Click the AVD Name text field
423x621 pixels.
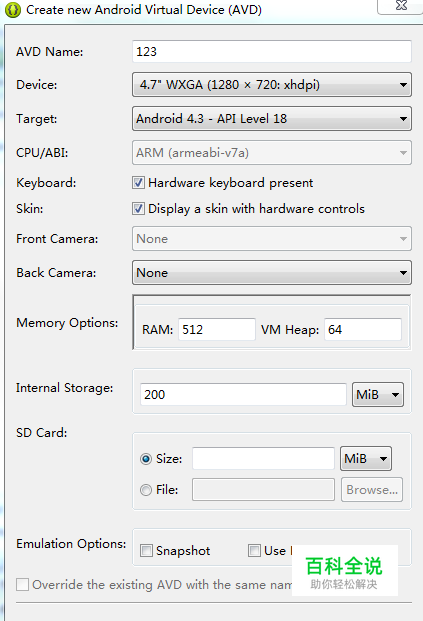272,51
